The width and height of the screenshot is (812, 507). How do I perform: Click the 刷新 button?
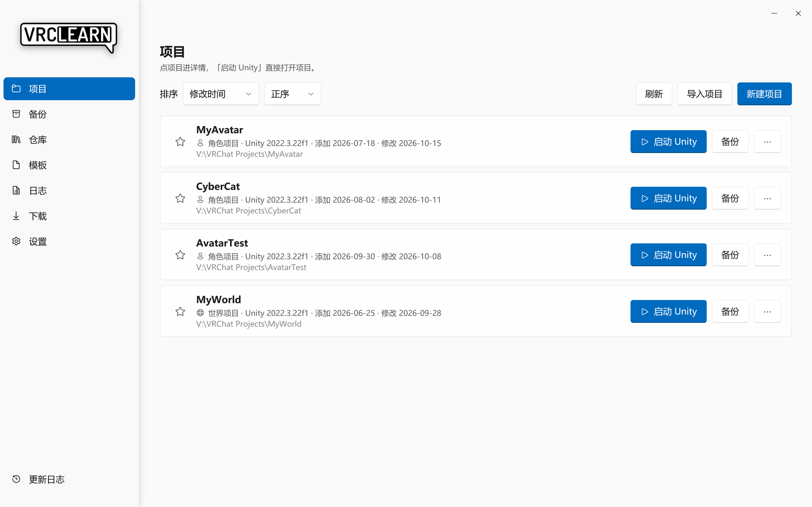(x=654, y=94)
